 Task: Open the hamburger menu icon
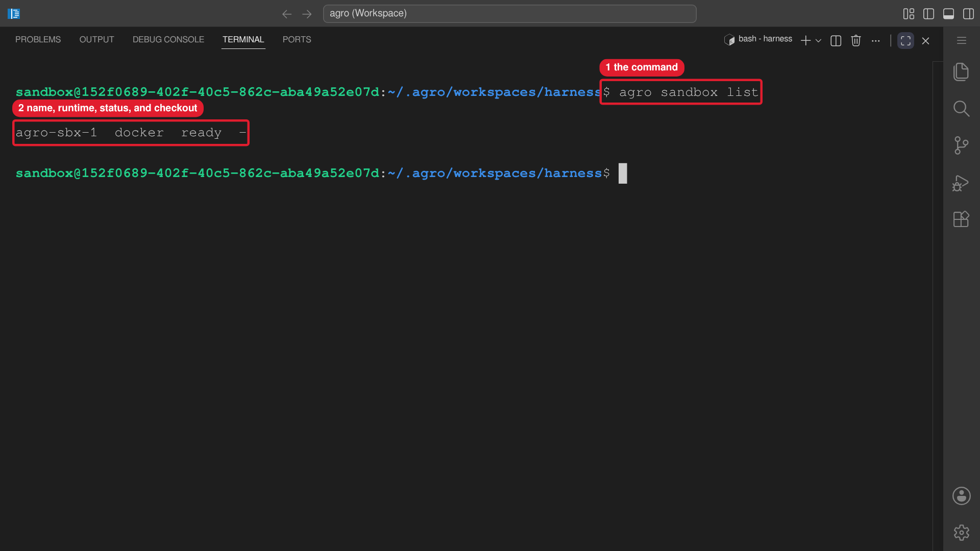click(962, 40)
